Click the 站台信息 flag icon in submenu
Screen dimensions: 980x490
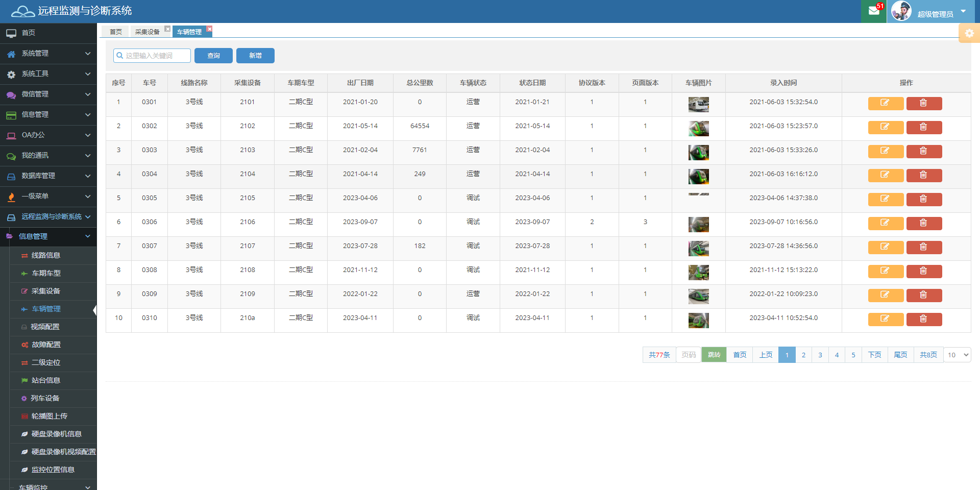(x=24, y=380)
